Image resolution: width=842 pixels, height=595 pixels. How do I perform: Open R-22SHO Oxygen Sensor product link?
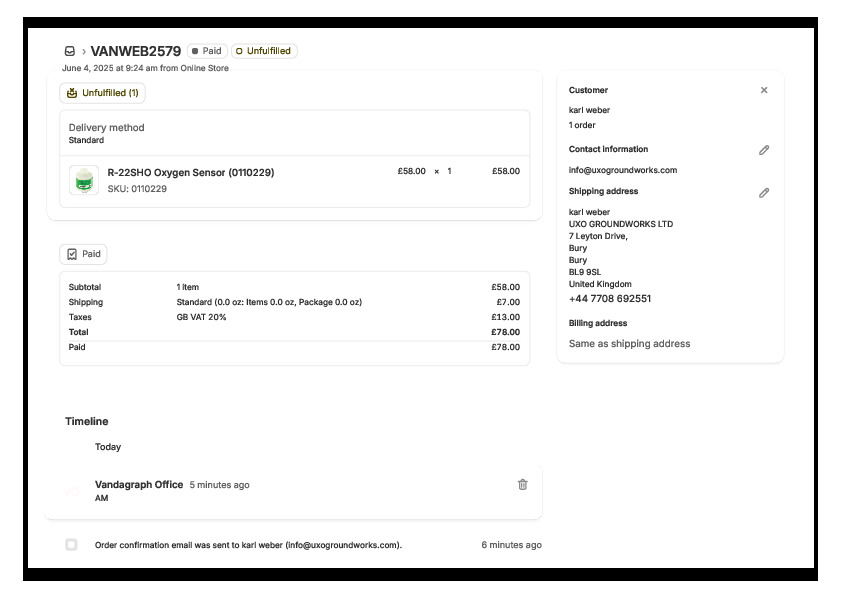(x=190, y=172)
